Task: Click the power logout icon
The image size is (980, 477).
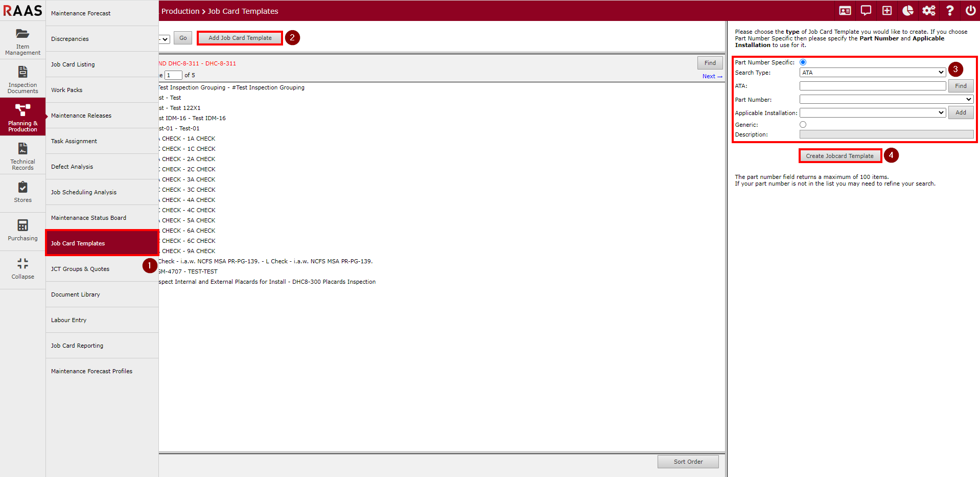Action: 970,11
